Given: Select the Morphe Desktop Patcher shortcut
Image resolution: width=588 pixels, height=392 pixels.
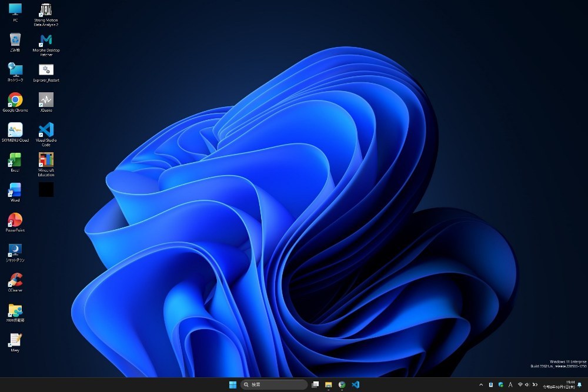Looking at the screenshot, I should pos(46,45).
